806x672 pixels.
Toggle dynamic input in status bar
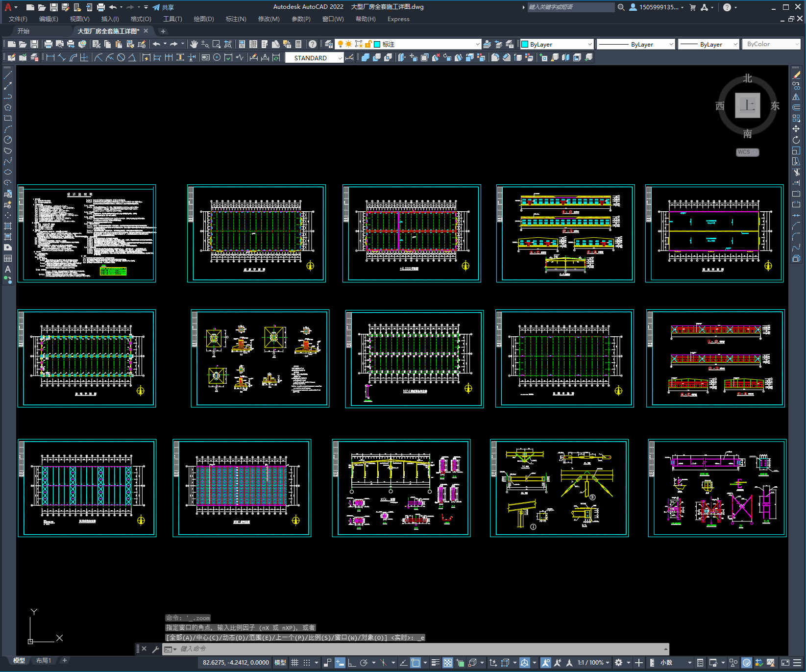click(340, 663)
